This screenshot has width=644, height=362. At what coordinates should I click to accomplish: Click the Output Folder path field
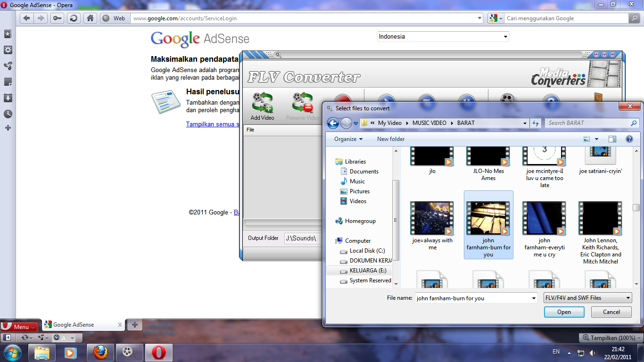pos(303,239)
